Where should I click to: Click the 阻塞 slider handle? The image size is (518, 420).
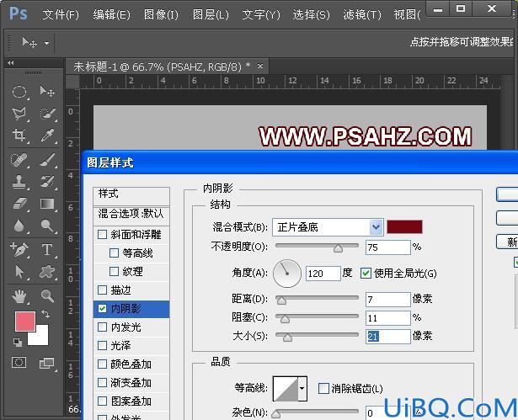[x=285, y=319]
